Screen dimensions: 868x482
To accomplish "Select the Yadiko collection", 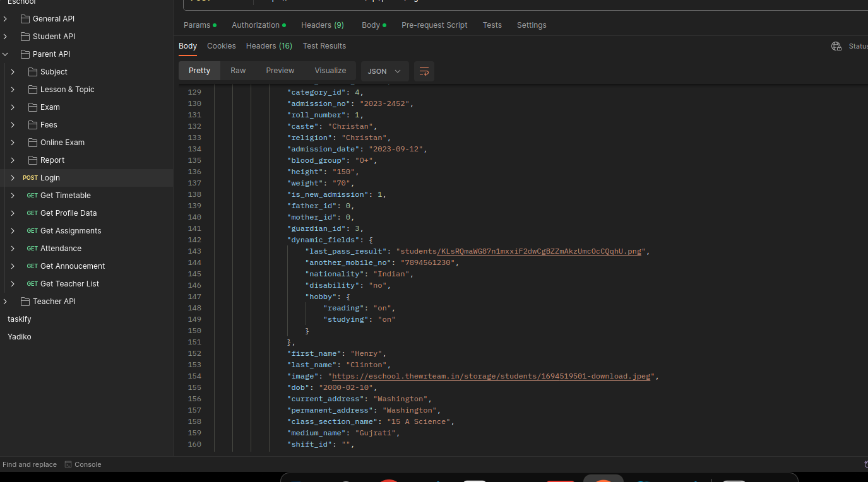I will coord(20,337).
